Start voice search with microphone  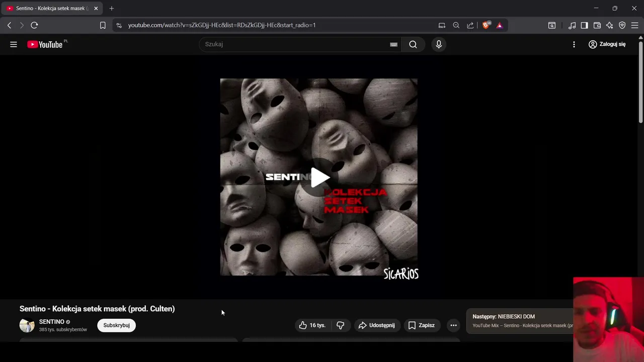pos(439,44)
